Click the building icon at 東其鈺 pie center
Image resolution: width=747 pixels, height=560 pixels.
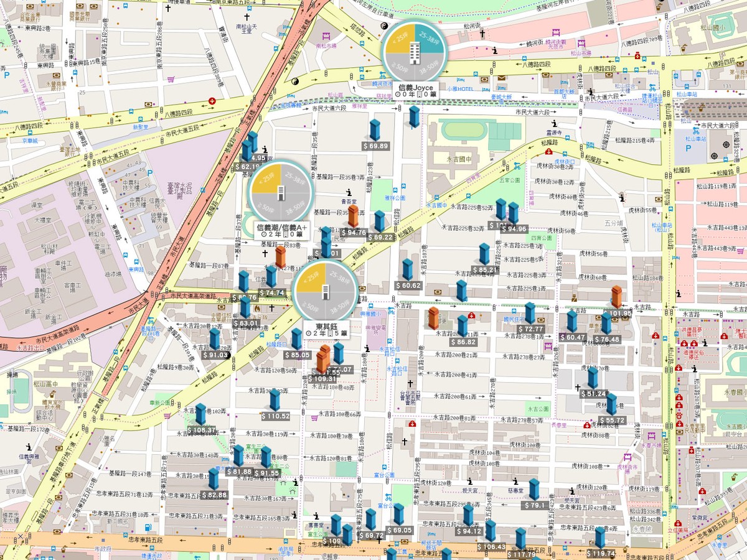[327, 291]
